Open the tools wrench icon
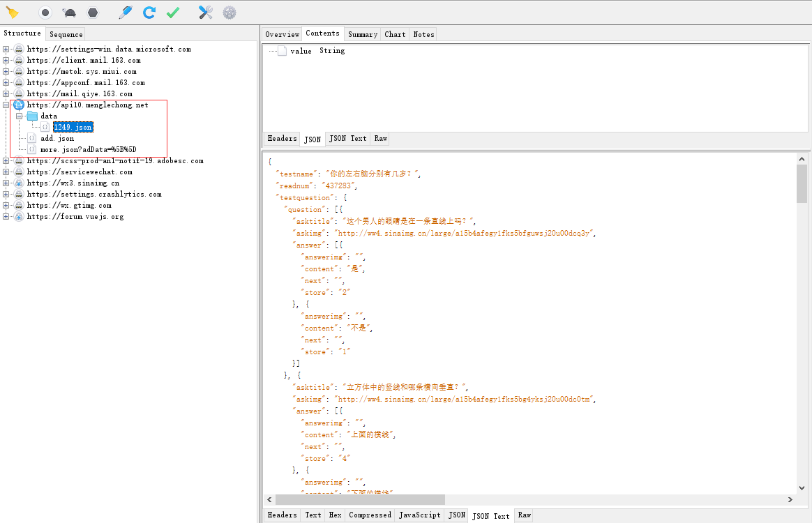Image resolution: width=812 pixels, height=523 pixels. pyautogui.click(x=206, y=13)
